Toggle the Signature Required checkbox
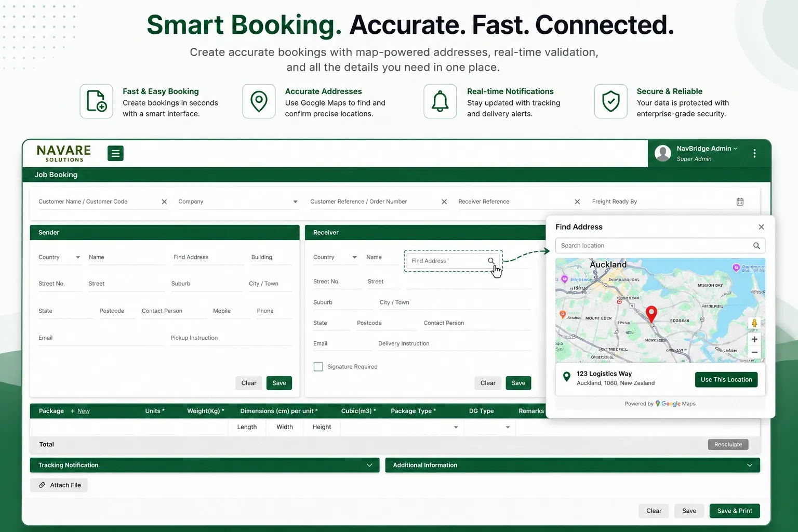798x532 pixels. tap(318, 367)
